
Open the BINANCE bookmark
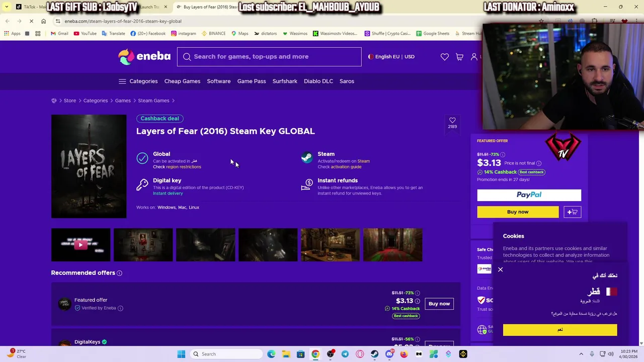[213, 34]
